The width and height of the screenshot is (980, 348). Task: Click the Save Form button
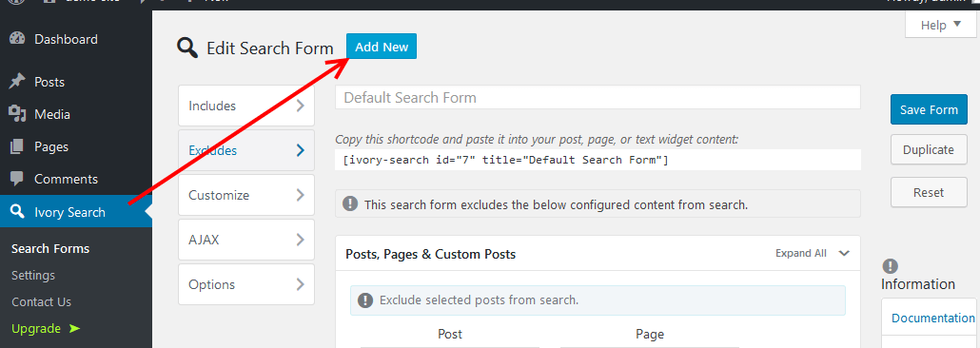point(929,110)
